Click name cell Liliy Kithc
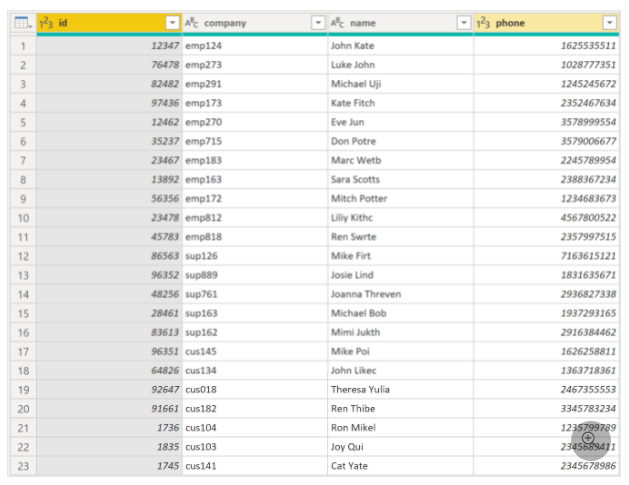The width and height of the screenshot is (629, 485). coord(401,218)
